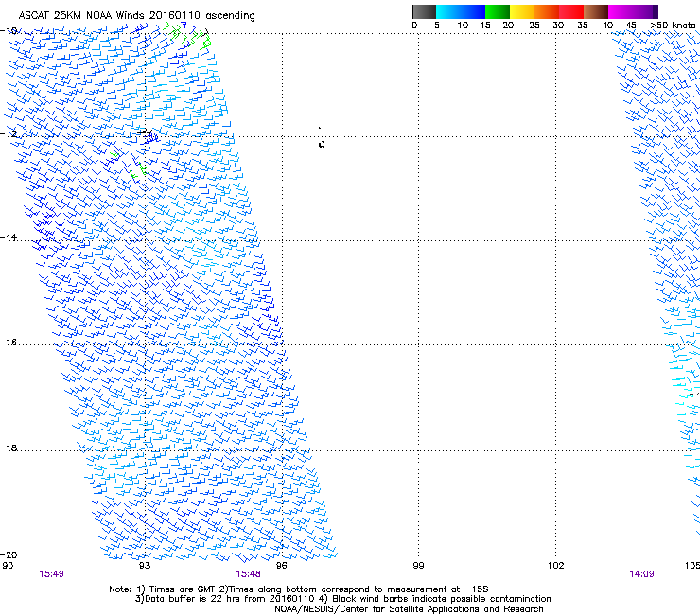Image resolution: width=700 pixels, height=615 pixels.
Task: Click the purple time label 15:49
Action: (51, 574)
